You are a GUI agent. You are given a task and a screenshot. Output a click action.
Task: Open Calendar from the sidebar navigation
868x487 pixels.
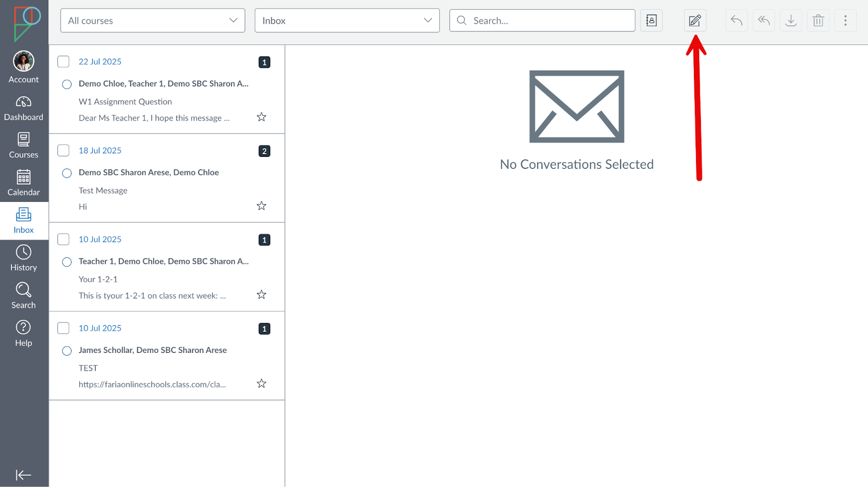pos(24,184)
